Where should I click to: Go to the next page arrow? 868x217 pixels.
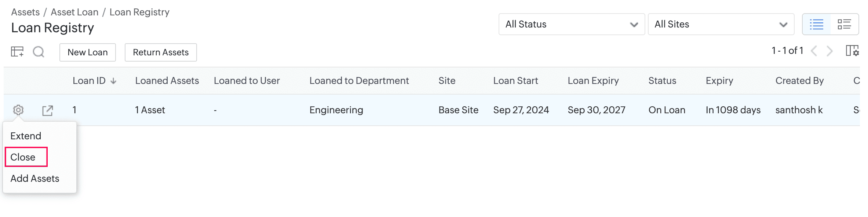tap(829, 51)
